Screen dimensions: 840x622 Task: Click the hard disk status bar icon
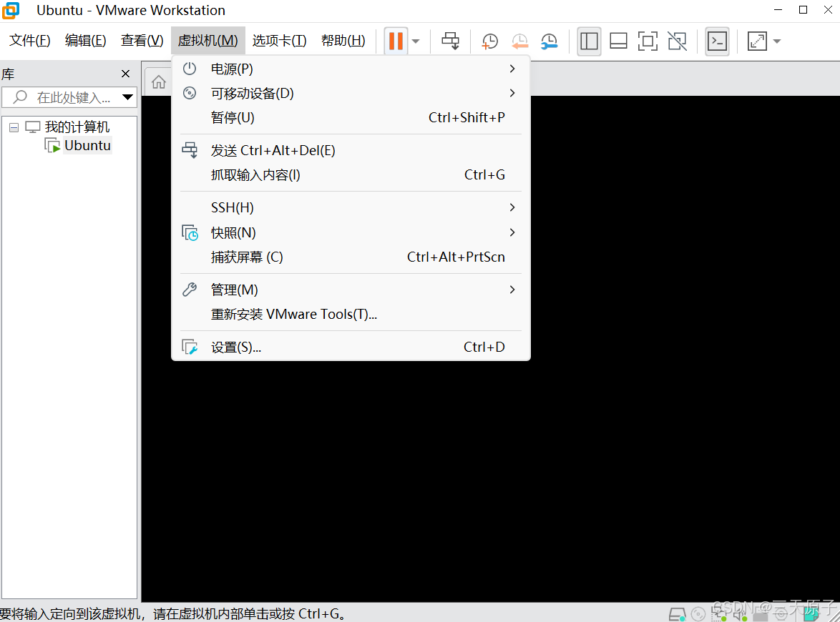tap(676, 613)
